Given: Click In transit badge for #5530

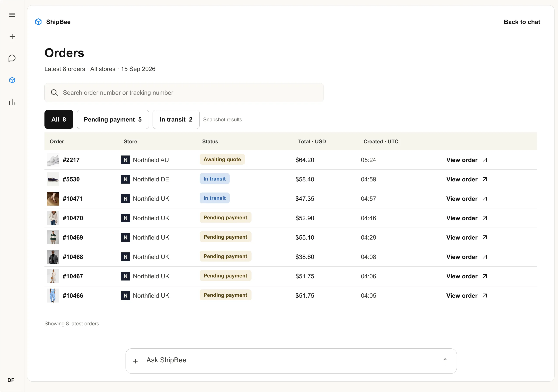Looking at the screenshot, I should pos(215,179).
